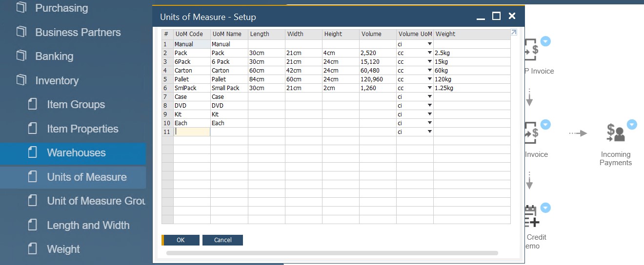Open Volume UoM dropdown for Manual row
Viewport: 644px width, 265px height.
click(x=430, y=44)
